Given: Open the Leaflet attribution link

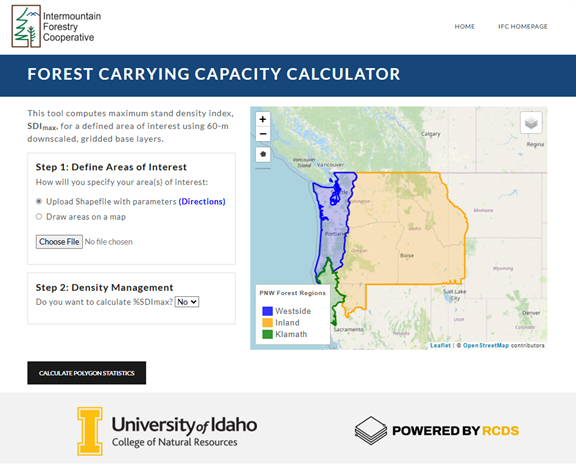Looking at the screenshot, I should (440, 346).
